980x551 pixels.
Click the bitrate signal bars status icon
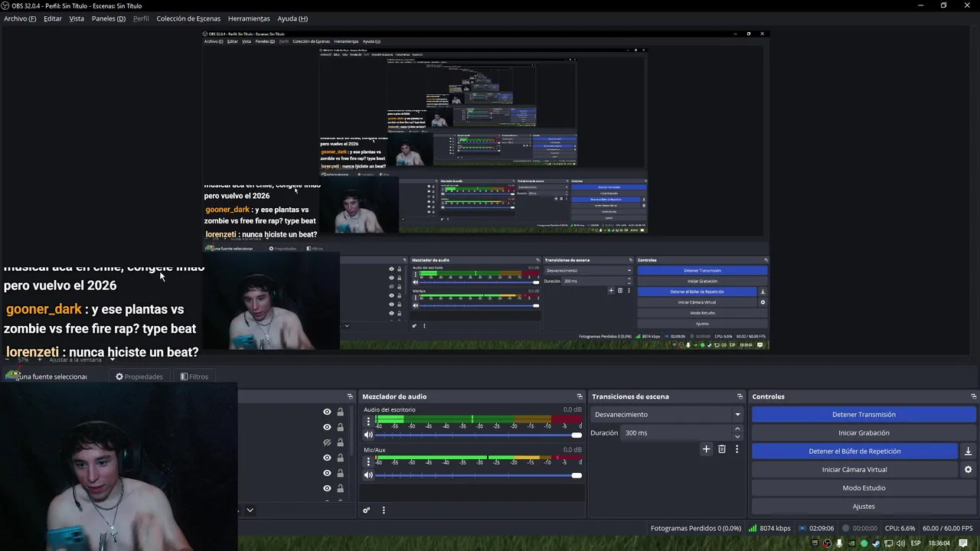753,528
